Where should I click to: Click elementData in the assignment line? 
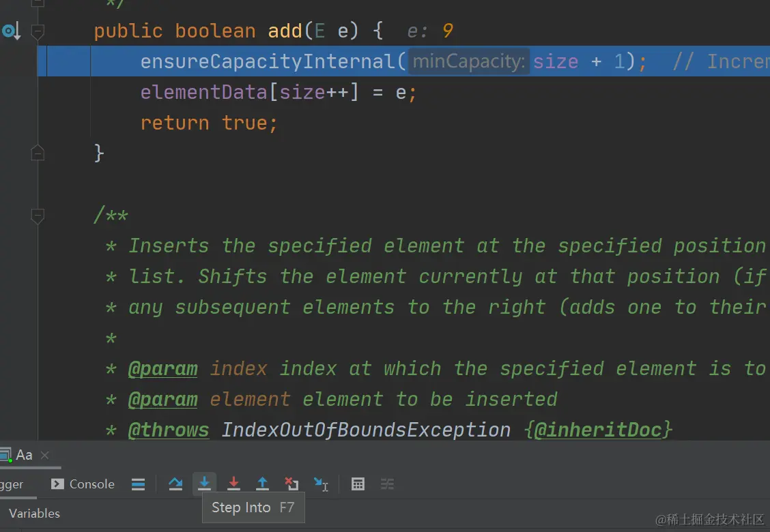click(x=204, y=93)
